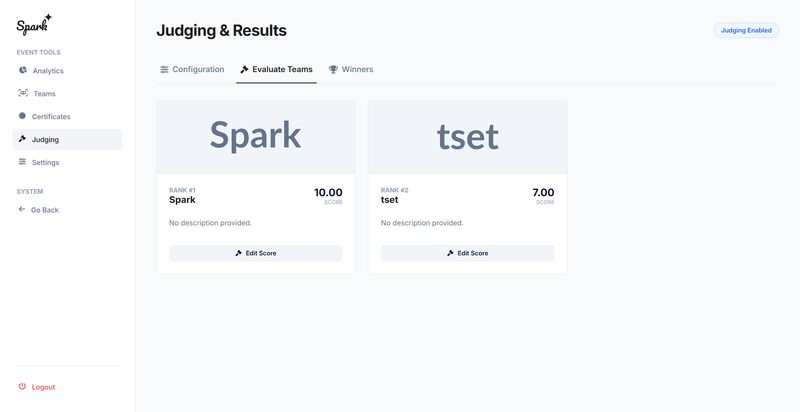Viewport: 800px width, 412px height.
Task: Click the Settings sliders icon
Action: coord(23,162)
